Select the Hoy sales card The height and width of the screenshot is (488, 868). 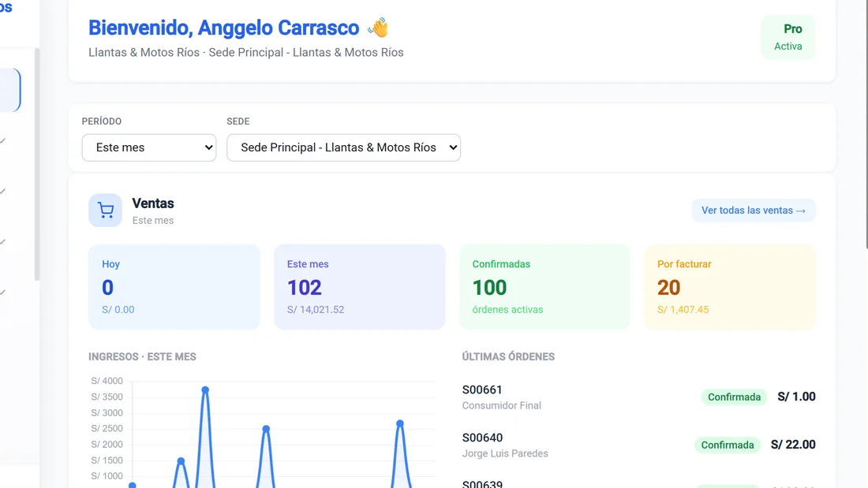(x=174, y=287)
